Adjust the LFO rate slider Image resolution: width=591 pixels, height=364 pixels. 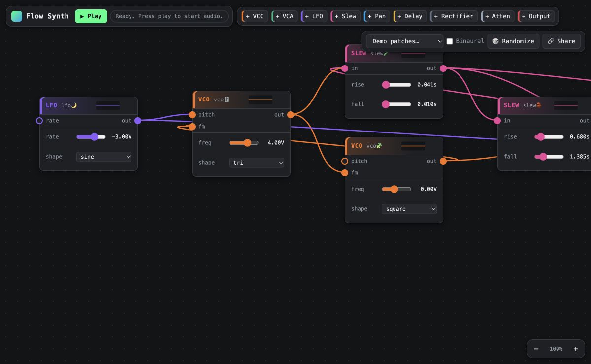point(91,137)
